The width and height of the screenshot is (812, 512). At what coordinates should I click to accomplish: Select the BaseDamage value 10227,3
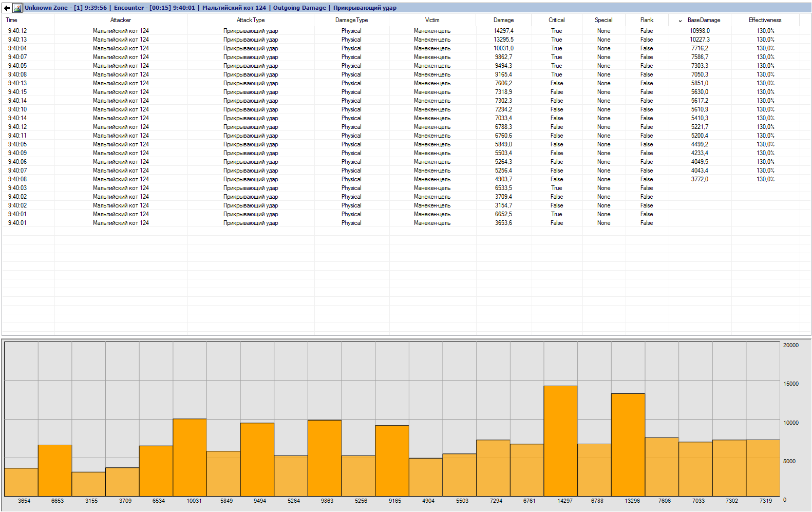700,40
